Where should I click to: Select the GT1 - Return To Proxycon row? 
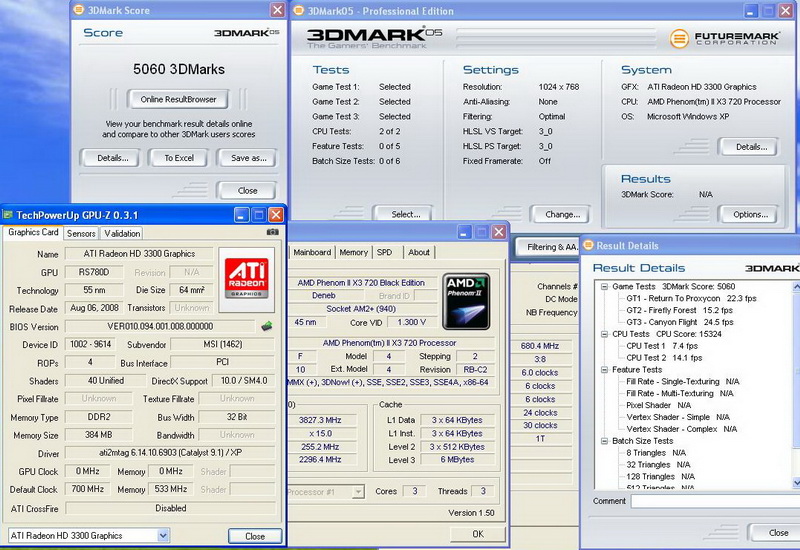click(691, 298)
